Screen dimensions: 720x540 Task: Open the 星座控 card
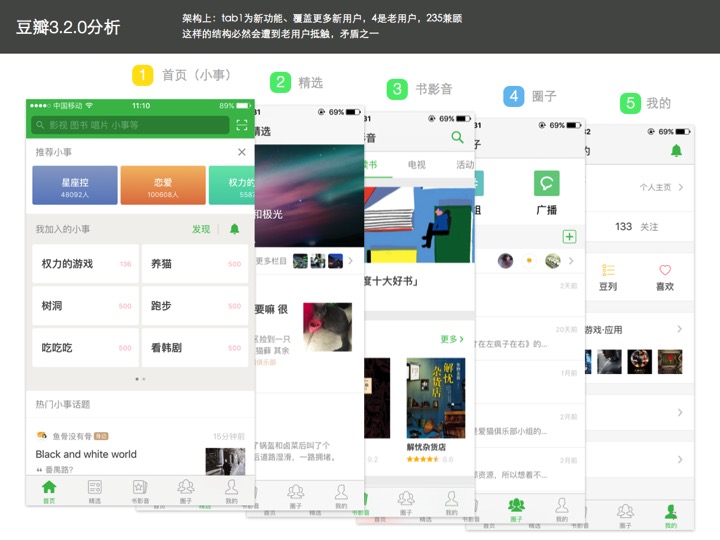(75, 185)
